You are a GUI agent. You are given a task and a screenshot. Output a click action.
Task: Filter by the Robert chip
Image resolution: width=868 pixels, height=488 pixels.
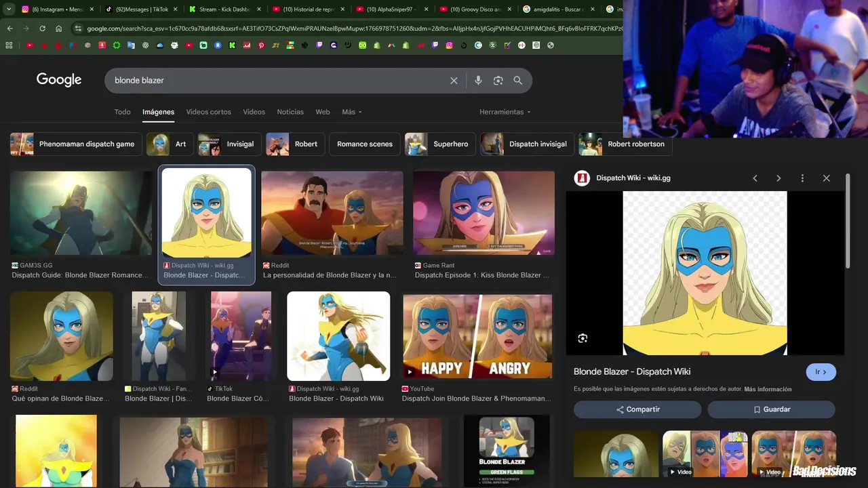295,144
